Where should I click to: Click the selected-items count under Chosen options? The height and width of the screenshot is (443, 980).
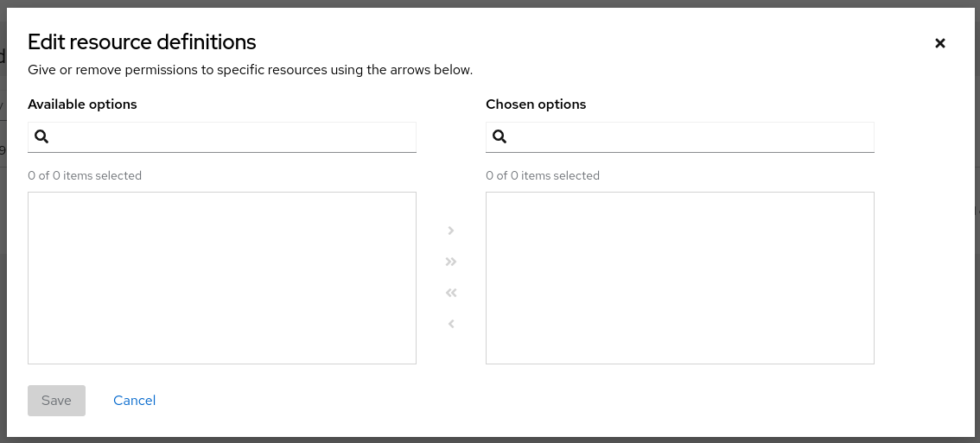click(543, 175)
